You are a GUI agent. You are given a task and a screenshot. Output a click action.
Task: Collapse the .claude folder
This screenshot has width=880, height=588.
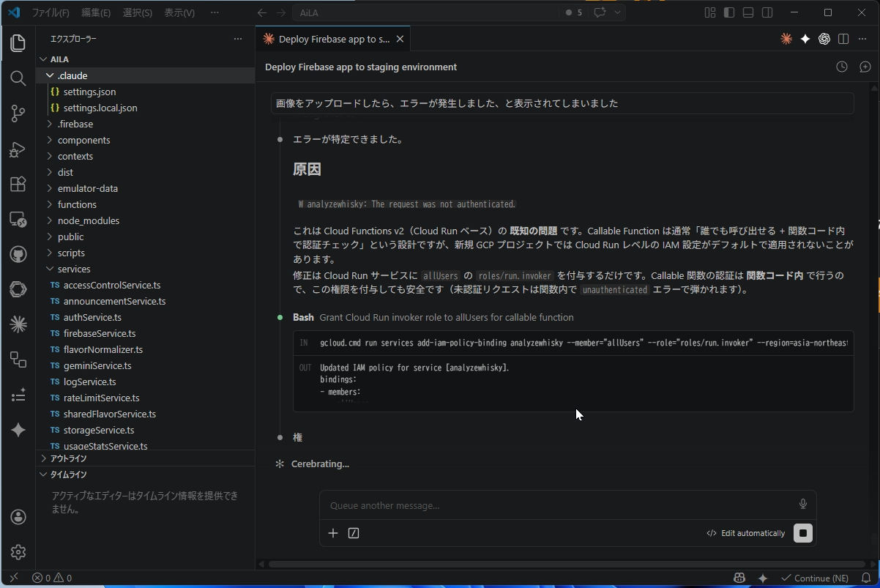(50, 75)
